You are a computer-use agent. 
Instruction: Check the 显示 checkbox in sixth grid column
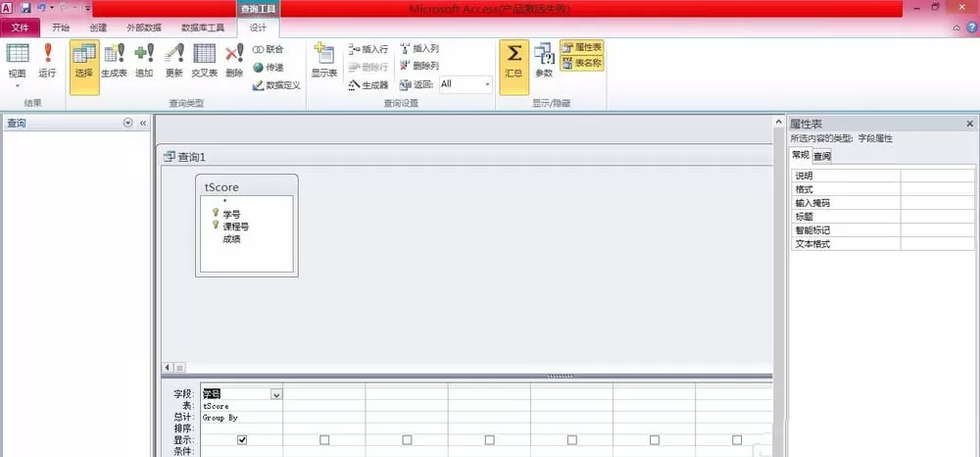655,440
